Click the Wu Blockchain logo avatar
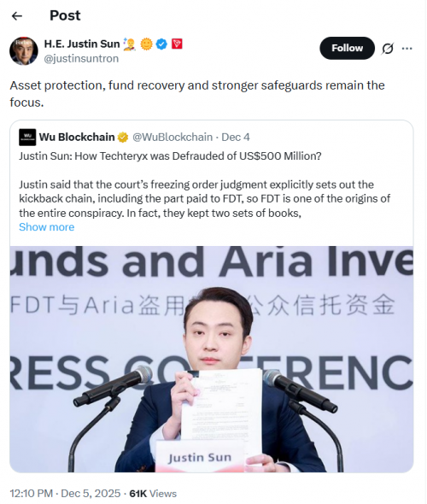The image size is (427, 504). click(x=27, y=138)
